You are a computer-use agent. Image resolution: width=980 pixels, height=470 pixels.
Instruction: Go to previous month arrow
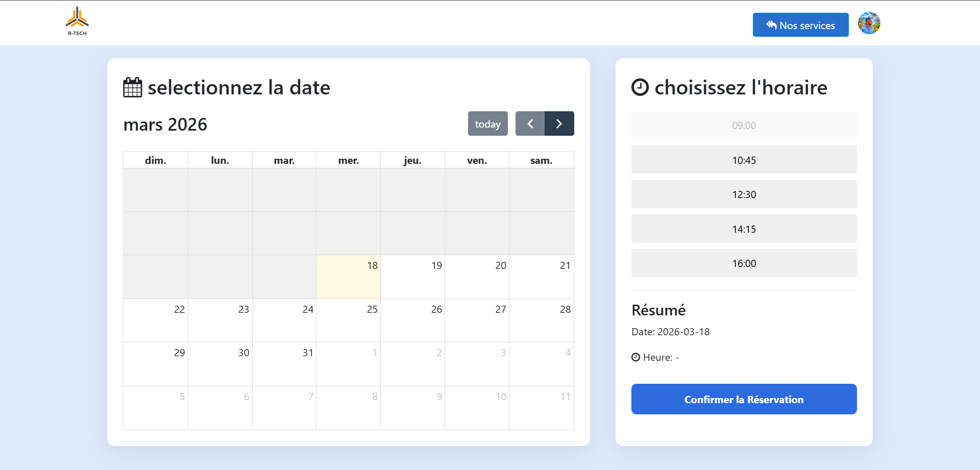pos(530,124)
